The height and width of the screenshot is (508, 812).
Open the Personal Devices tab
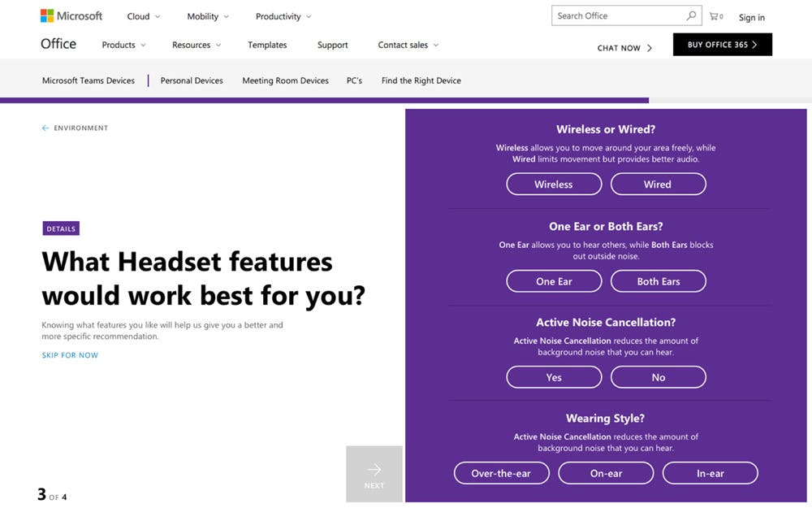point(192,80)
